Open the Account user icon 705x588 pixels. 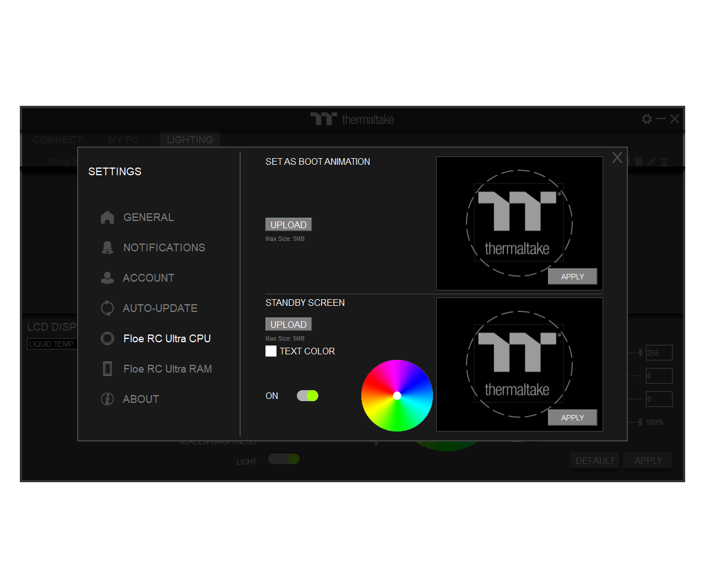coord(107,278)
